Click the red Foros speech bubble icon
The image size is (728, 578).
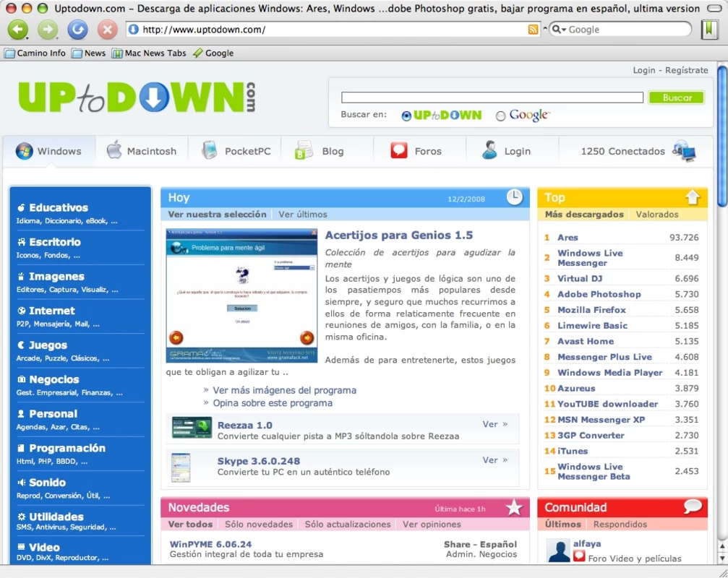click(x=399, y=150)
